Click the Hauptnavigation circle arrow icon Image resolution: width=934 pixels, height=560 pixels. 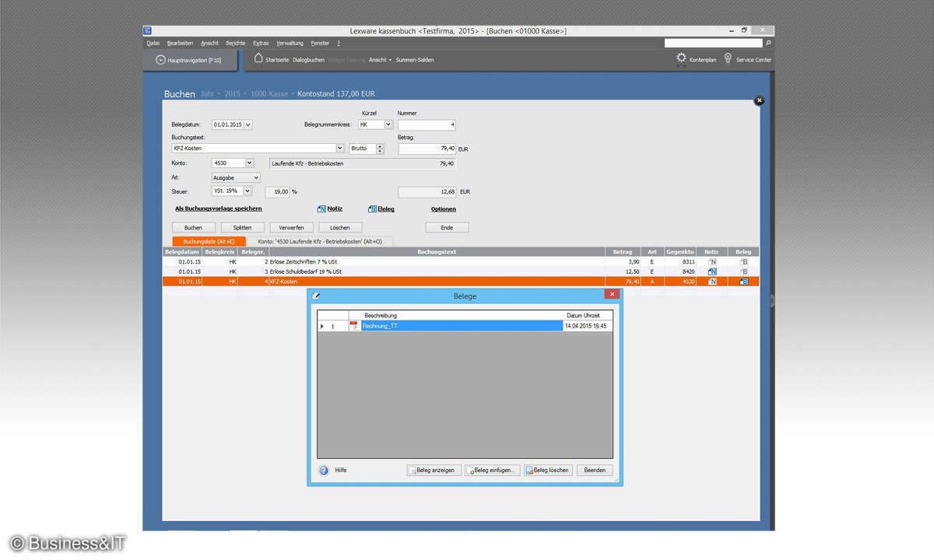tap(160, 60)
